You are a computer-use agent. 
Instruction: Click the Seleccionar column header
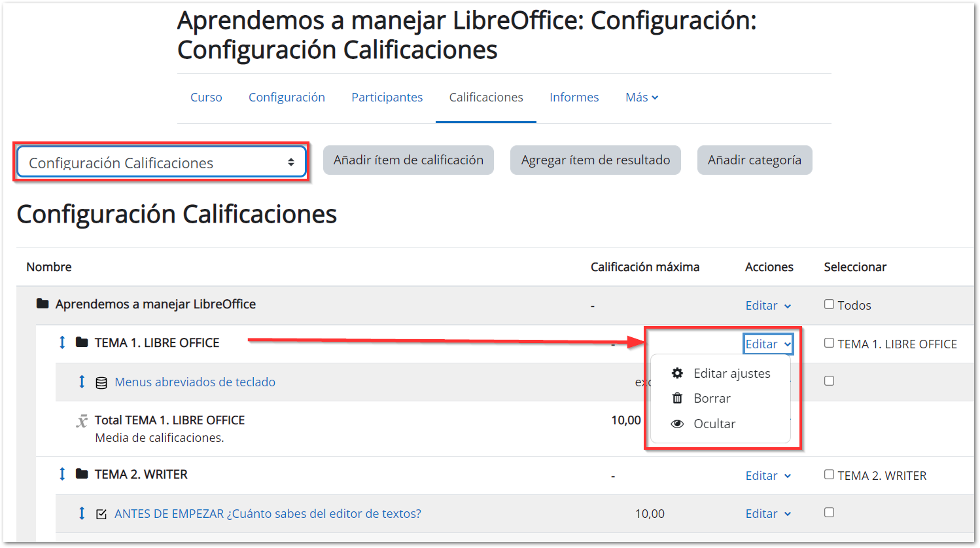click(855, 266)
